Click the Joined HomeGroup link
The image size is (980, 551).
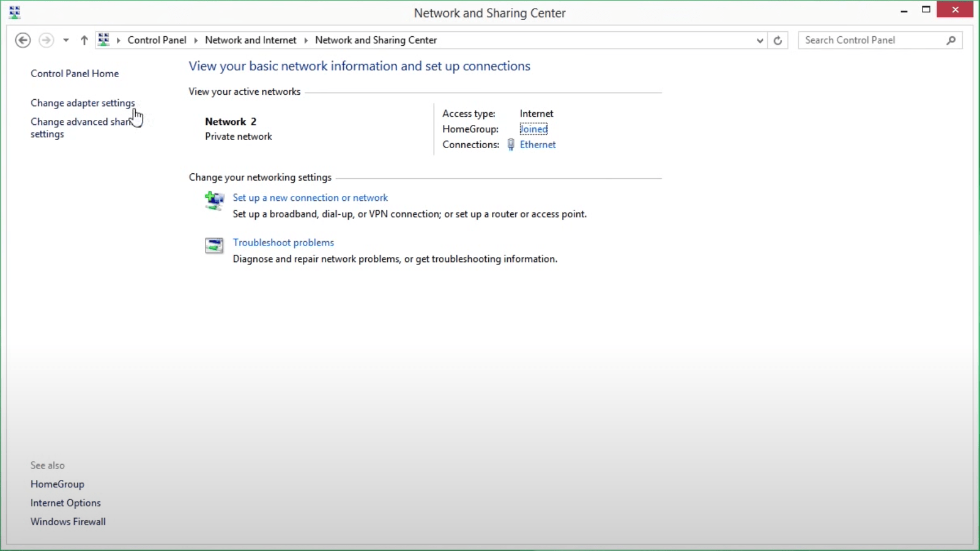[x=533, y=129]
